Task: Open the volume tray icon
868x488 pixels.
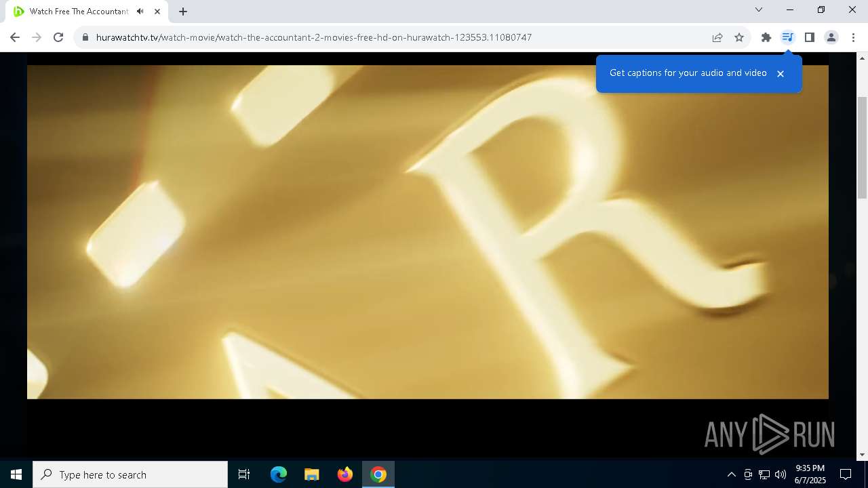Action: tap(781, 474)
